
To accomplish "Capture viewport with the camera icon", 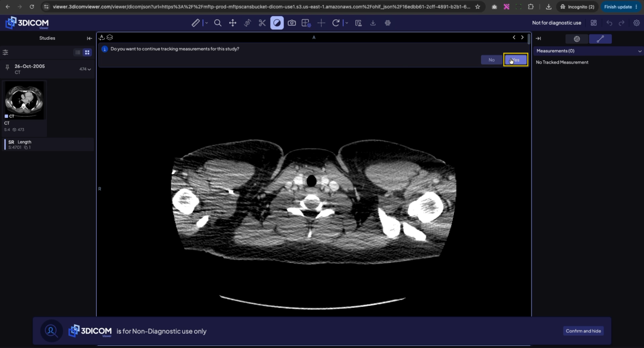I will coord(292,23).
